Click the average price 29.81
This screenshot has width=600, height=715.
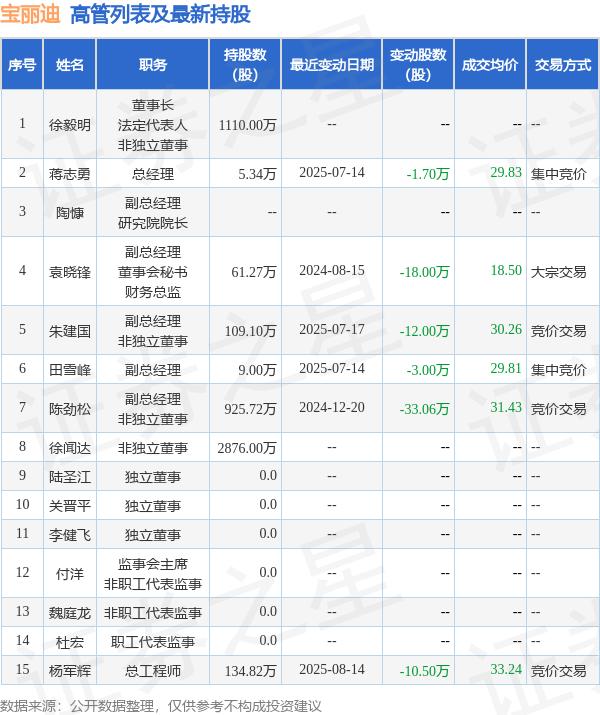point(506,368)
